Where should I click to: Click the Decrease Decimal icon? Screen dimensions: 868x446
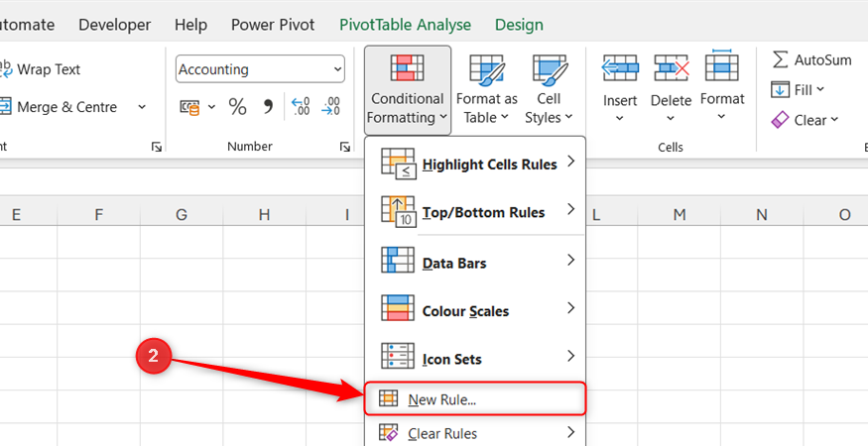click(331, 107)
